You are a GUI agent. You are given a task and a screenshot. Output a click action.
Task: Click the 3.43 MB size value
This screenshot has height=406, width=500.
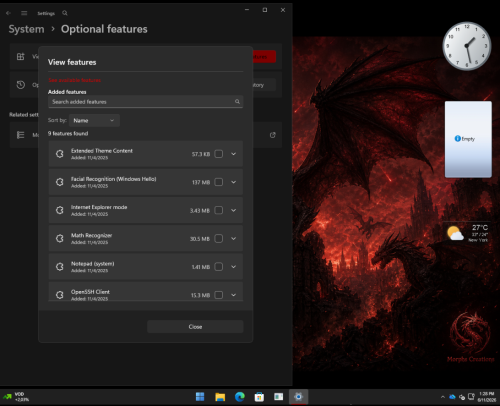200,211
